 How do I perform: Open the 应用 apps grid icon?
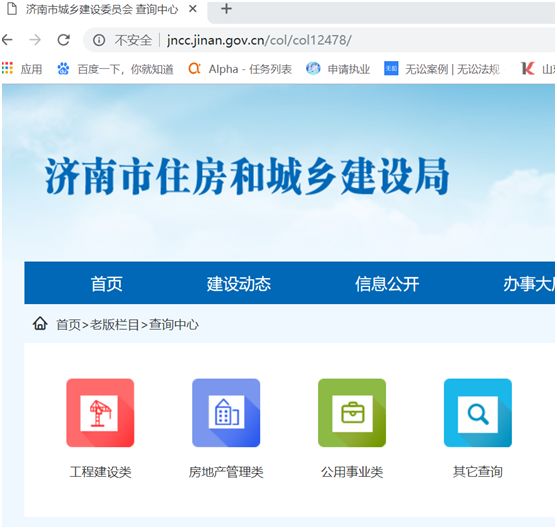7,68
